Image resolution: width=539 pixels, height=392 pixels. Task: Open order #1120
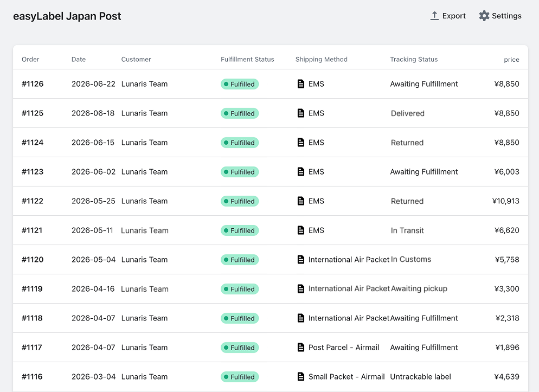coord(33,259)
